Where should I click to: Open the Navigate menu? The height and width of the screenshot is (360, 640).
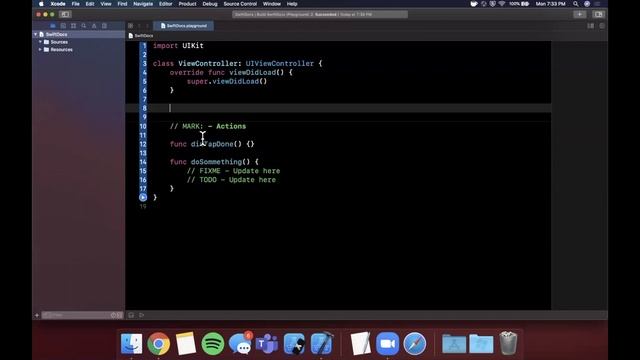coord(143,4)
